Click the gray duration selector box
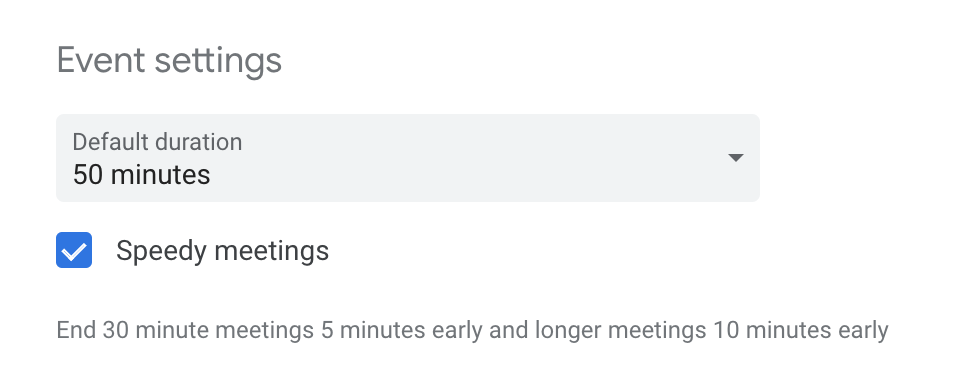The width and height of the screenshot is (954, 370). click(408, 158)
